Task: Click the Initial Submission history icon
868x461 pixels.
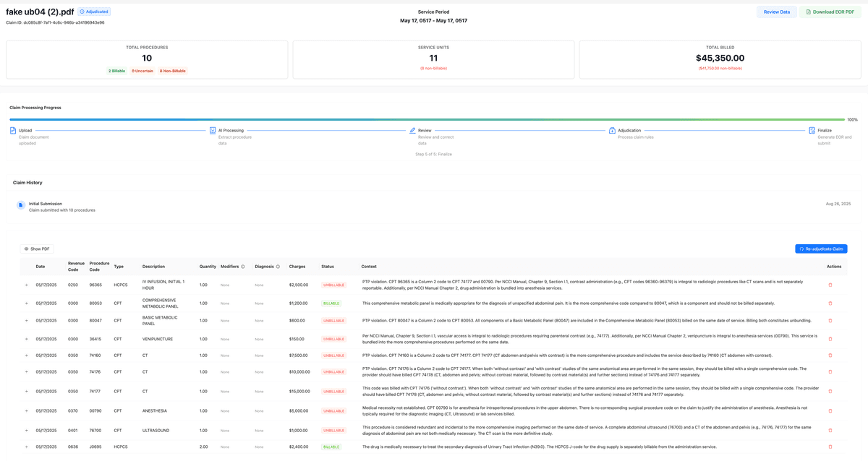Action: click(21, 206)
